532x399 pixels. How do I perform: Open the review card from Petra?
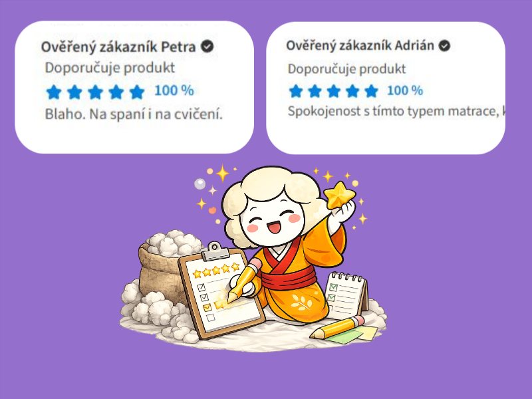click(x=134, y=87)
